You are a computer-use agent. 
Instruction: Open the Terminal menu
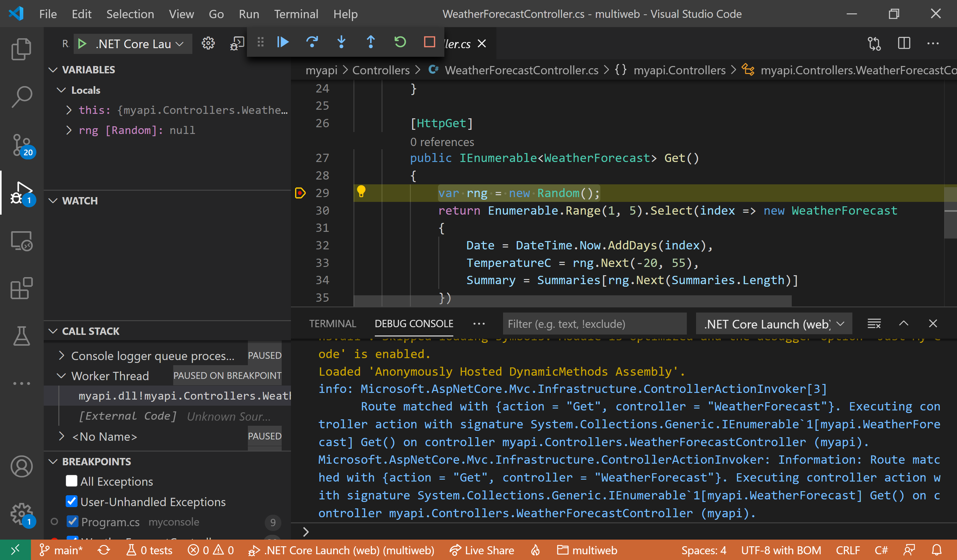[296, 14]
